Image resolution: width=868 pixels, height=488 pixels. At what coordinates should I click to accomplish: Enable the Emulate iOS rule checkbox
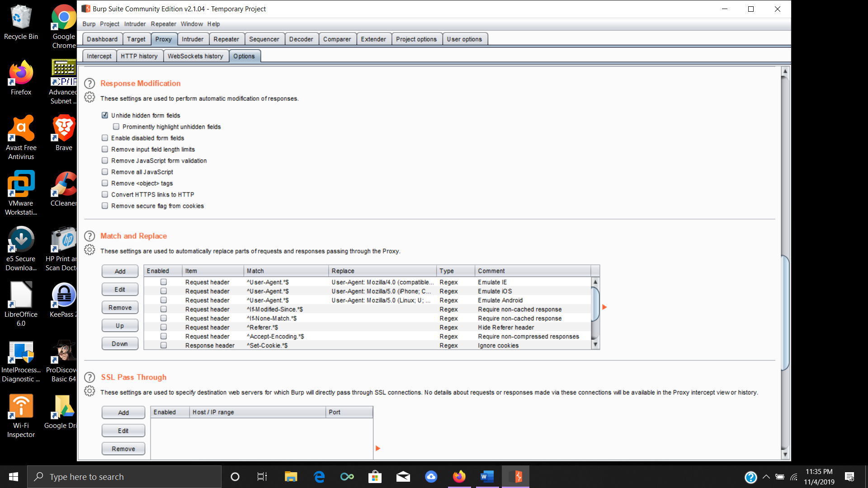(x=164, y=291)
